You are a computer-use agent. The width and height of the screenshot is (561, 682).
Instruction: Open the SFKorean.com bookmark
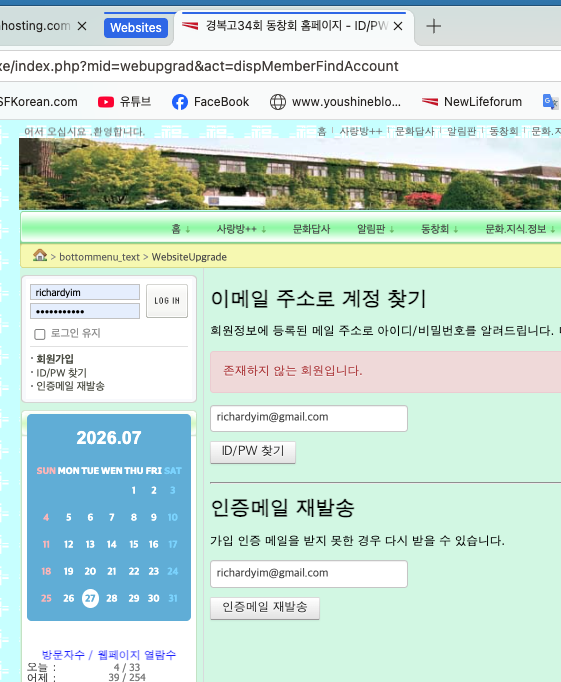point(38,102)
